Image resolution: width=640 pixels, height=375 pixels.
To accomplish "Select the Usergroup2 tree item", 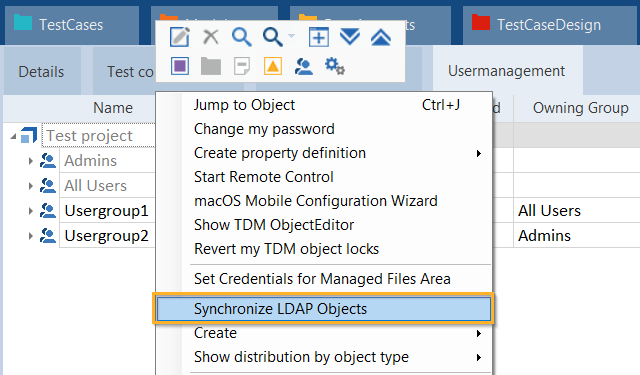I will click(106, 236).
